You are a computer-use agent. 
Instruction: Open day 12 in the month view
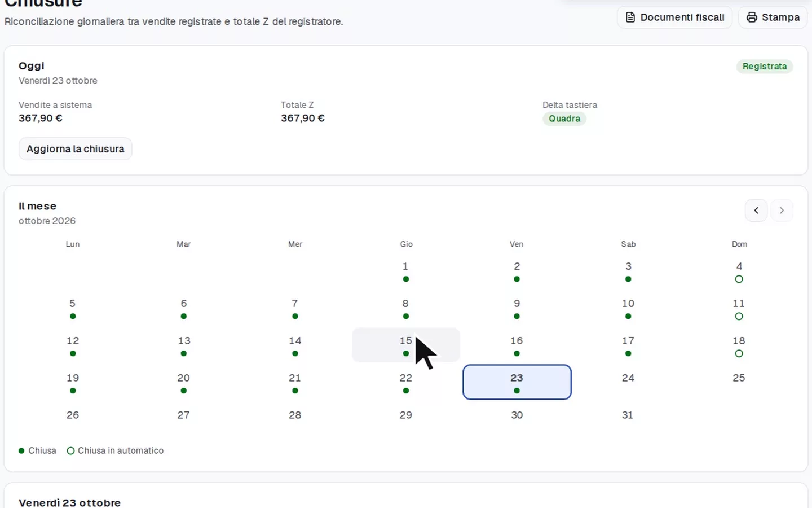coord(73,345)
